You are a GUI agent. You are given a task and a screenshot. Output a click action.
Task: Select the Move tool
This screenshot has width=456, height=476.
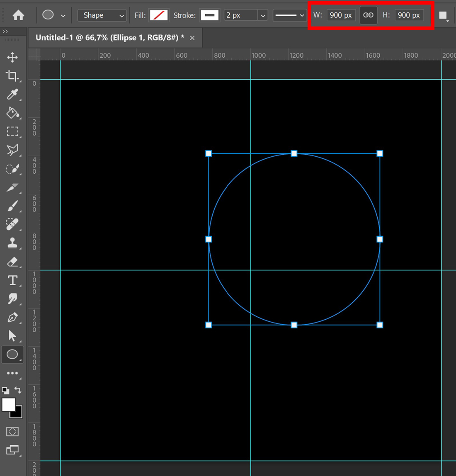pos(12,57)
